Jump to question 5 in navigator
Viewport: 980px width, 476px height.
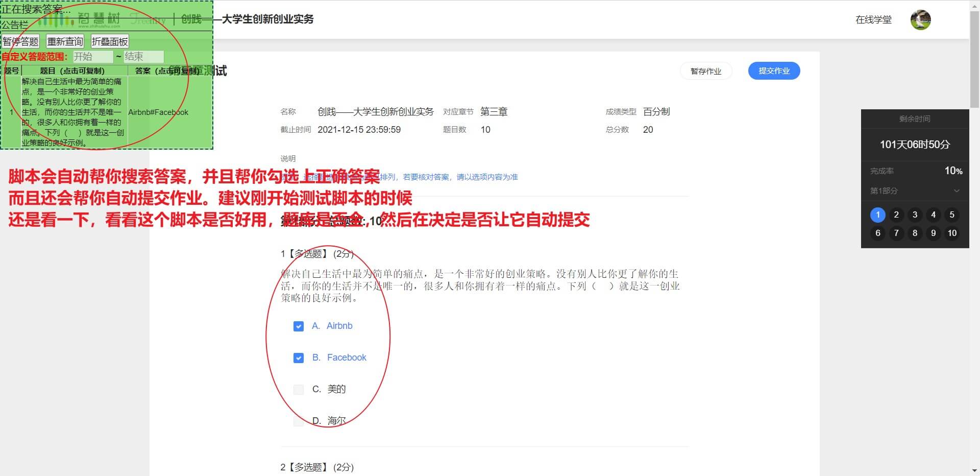[x=952, y=215]
